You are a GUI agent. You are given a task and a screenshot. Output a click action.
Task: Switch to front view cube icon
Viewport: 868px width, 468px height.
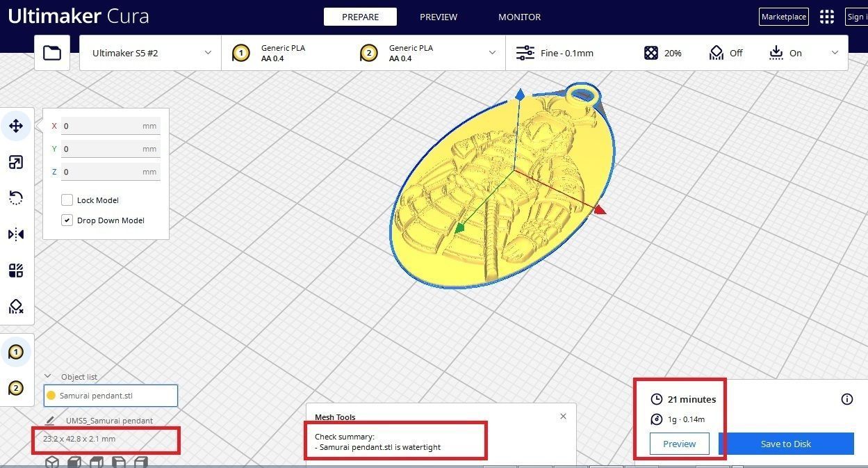click(74, 462)
